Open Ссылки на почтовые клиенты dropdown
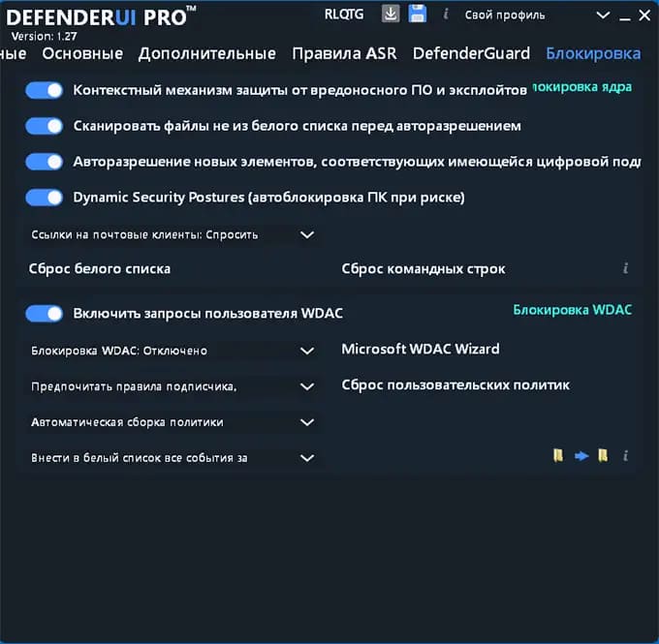The height and width of the screenshot is (644, 659). (x=173, y=234)
